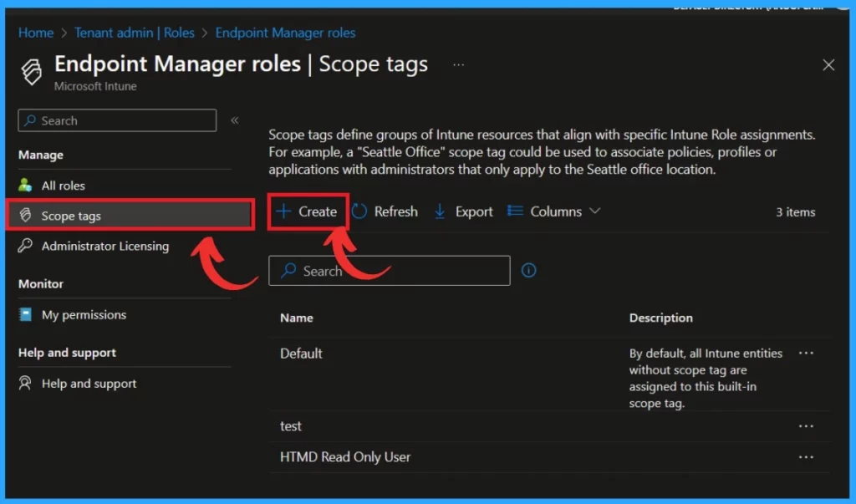Sort by the Name column header
This screenshot has height=504, width=856.
[297, 318]
